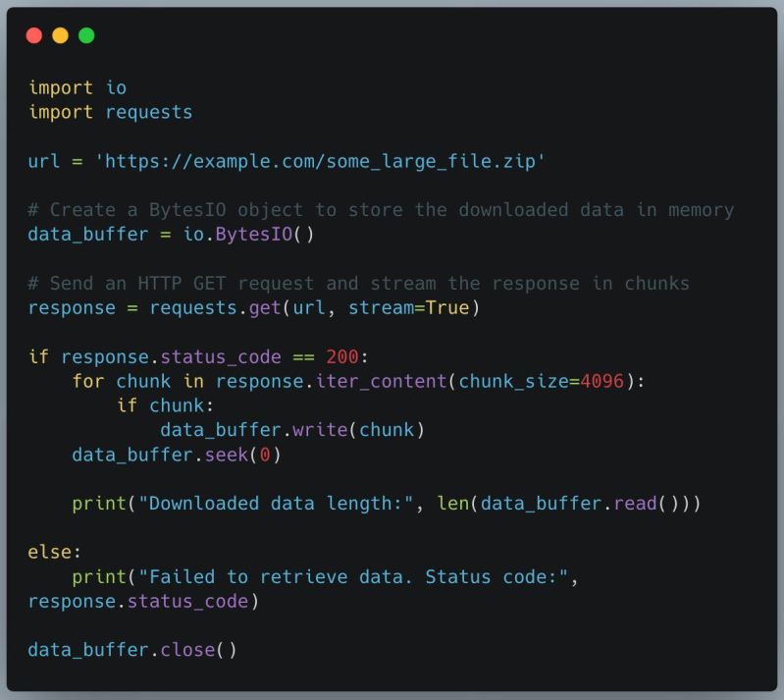Click the 'if response.status_code == 200:' line
The image size is (784, 700).
pyautogui.click(x=198, y=356)
